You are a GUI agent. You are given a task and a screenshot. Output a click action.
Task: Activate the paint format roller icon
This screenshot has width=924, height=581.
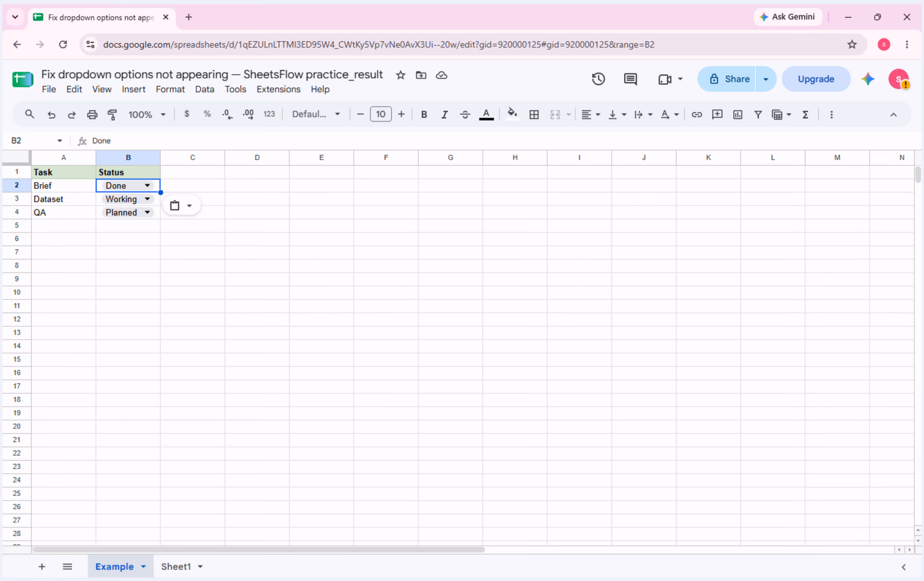coord(112,114)
